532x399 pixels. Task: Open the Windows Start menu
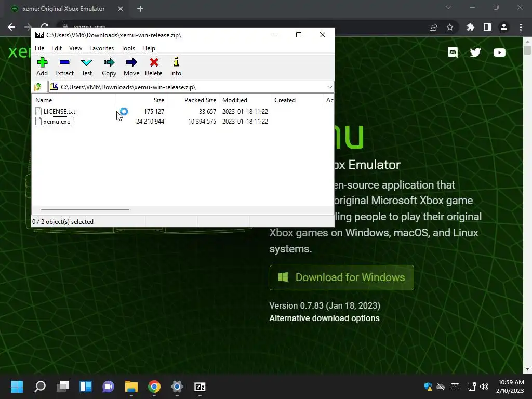[x=17, y=387]
